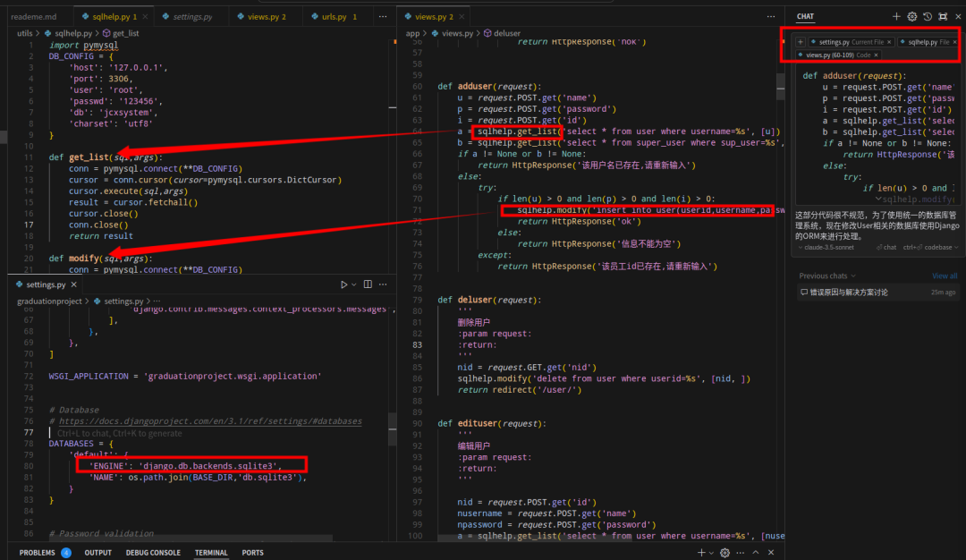Click line number 77 in settings.py

pyautogui.click(x=29, y=432)
